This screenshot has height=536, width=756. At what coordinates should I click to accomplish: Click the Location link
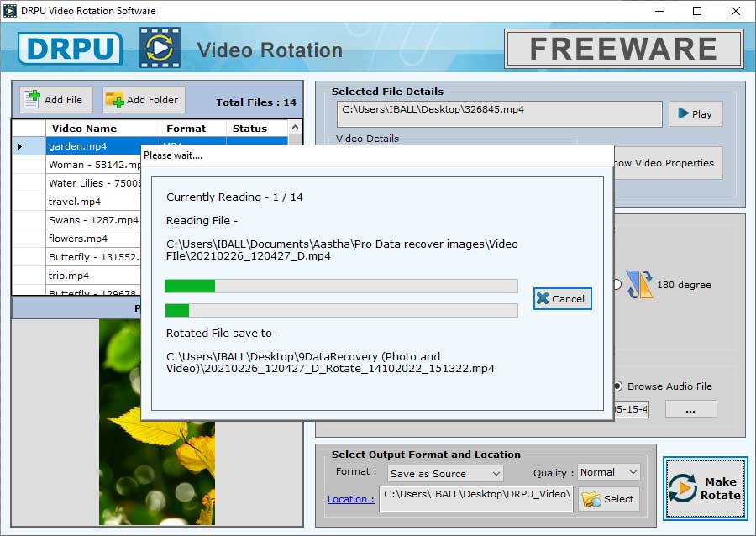(350, 499)
